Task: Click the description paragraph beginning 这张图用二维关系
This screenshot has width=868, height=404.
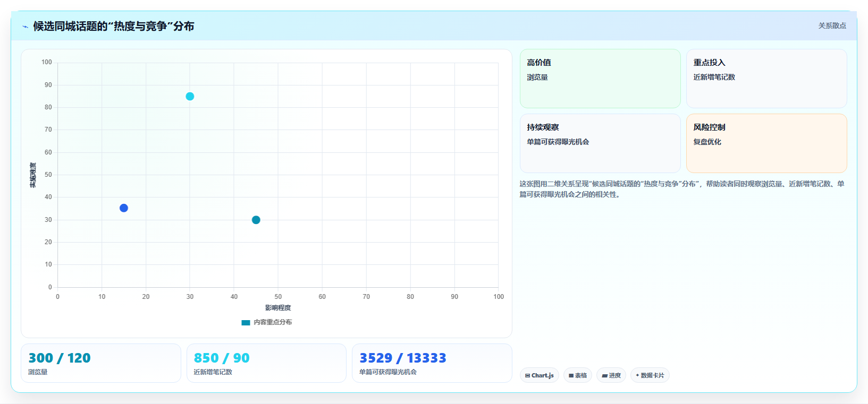Action: (x=682, y=189)
